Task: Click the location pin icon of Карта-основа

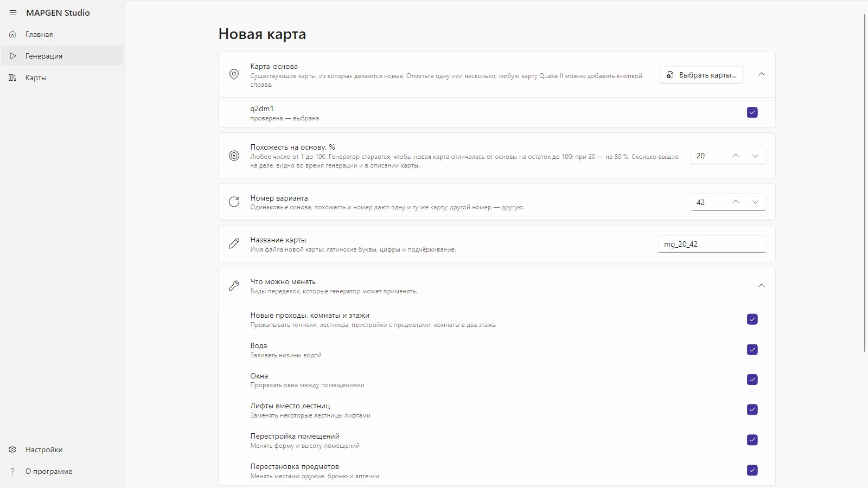Action: click(234, 74)
